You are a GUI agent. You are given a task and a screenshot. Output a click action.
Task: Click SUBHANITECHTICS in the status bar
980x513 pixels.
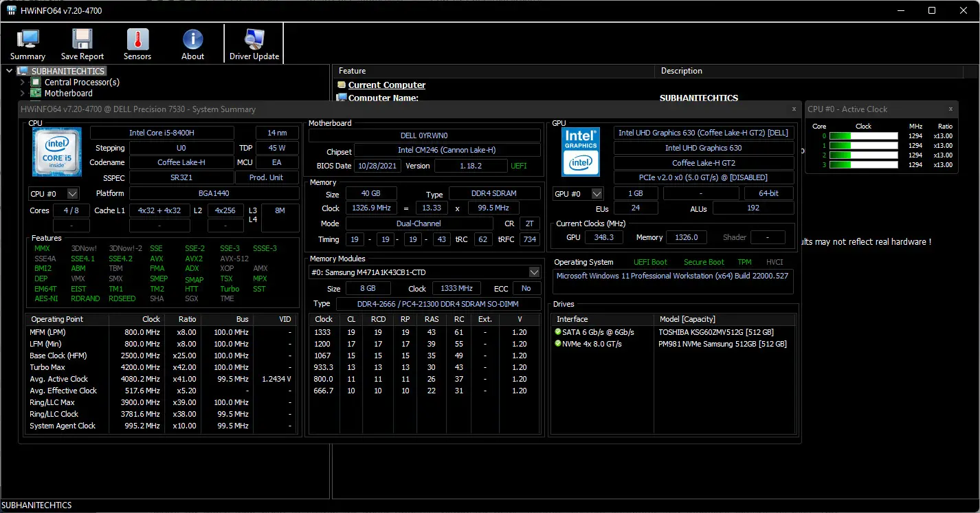pos(37,505)
